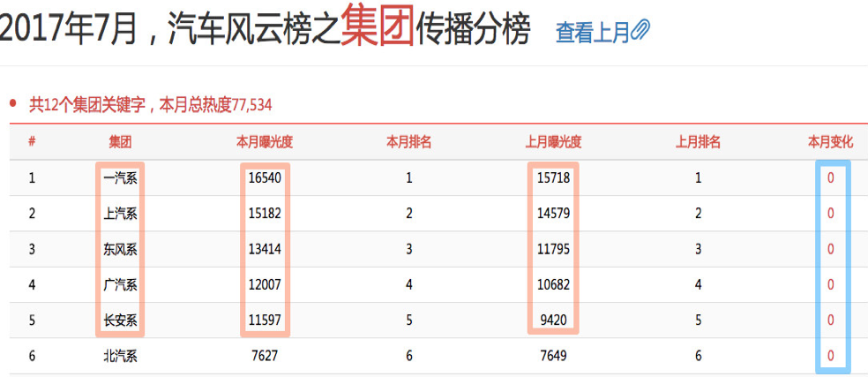
Task: Click the 共12个集团关键字 summary line
Action: point(151,104)
